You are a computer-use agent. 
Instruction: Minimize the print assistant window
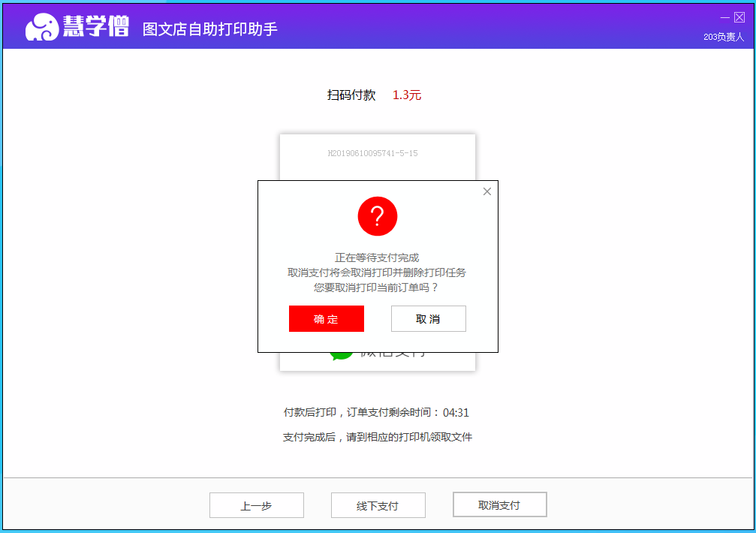click(724, 18)
